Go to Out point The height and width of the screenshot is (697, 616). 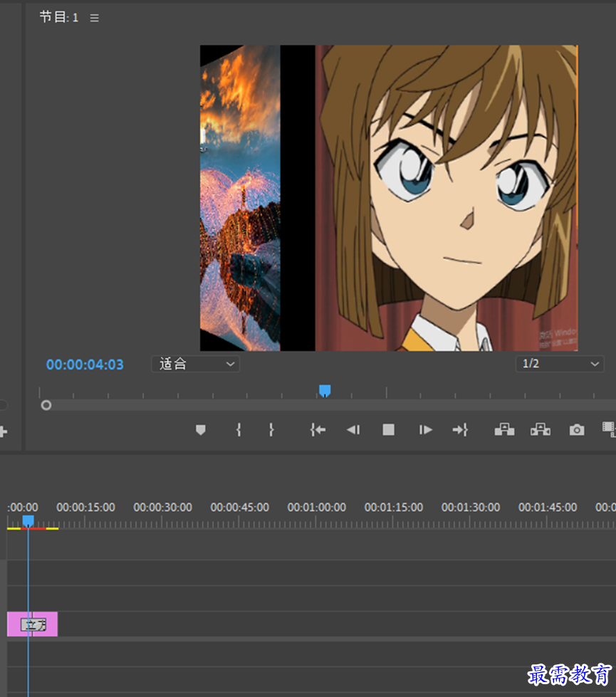point(460,430)
